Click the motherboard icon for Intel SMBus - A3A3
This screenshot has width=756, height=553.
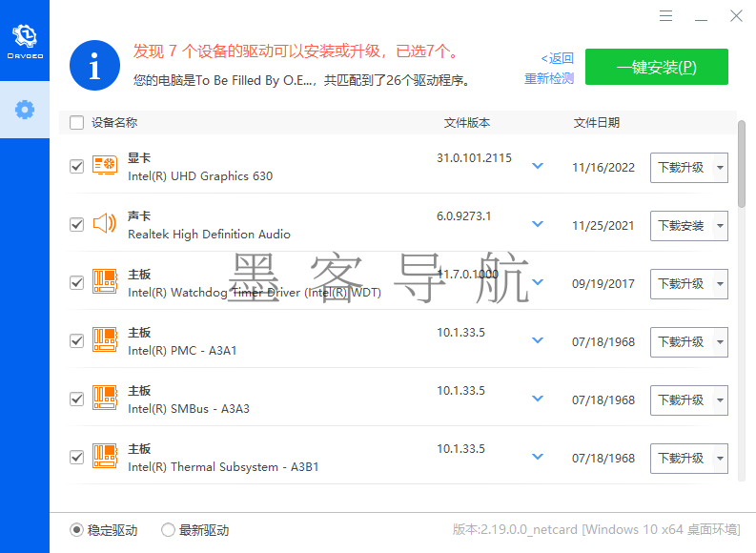click(x=105, y=398)
